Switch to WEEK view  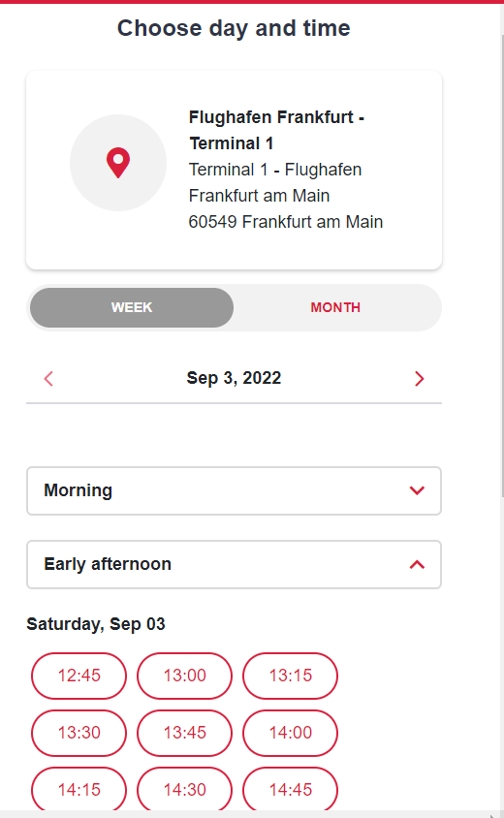(x=132, y=308)
